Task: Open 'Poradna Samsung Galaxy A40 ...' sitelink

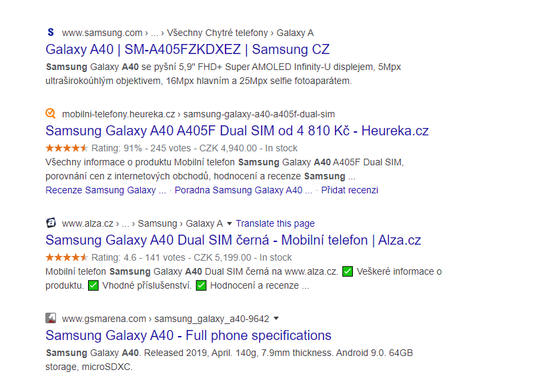Action: (243, 190)
